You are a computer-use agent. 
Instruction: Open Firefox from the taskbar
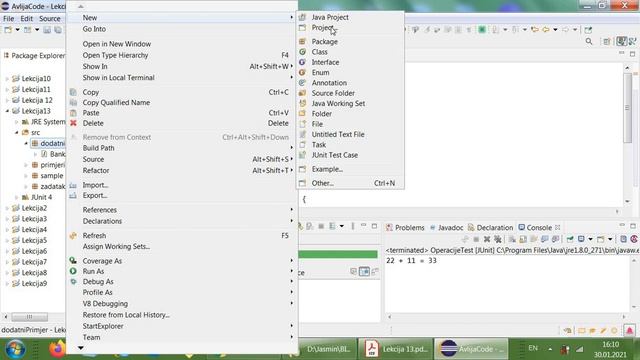coord(57,349)
